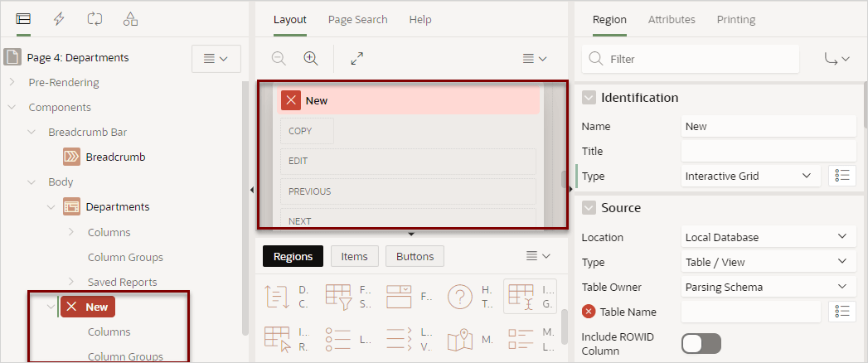
Task: Expand the layout pane to full view
Action: pyautogui.click(x=357, y=59)
